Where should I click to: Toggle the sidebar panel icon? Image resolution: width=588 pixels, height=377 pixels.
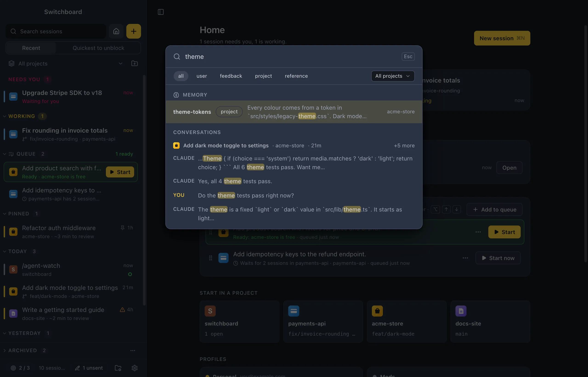pyautogui.click(x=161, y=12)
